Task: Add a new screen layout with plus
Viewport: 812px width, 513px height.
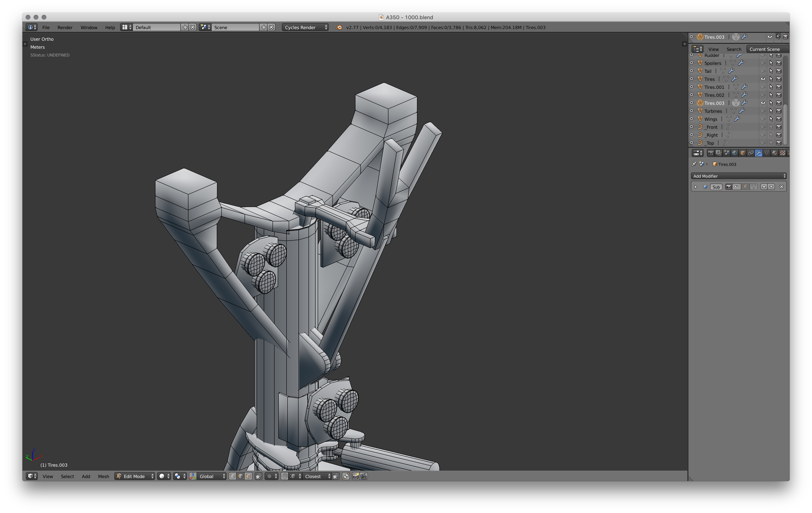Action: point(185,27)
